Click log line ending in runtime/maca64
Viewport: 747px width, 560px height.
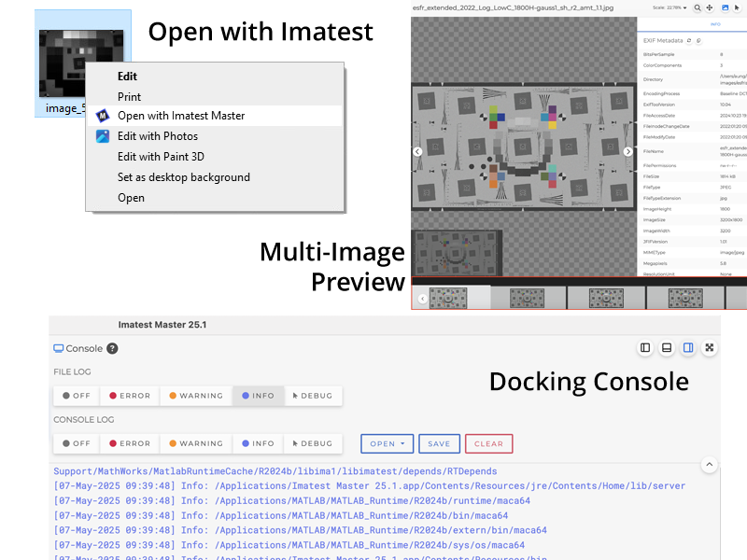[292, 500]
